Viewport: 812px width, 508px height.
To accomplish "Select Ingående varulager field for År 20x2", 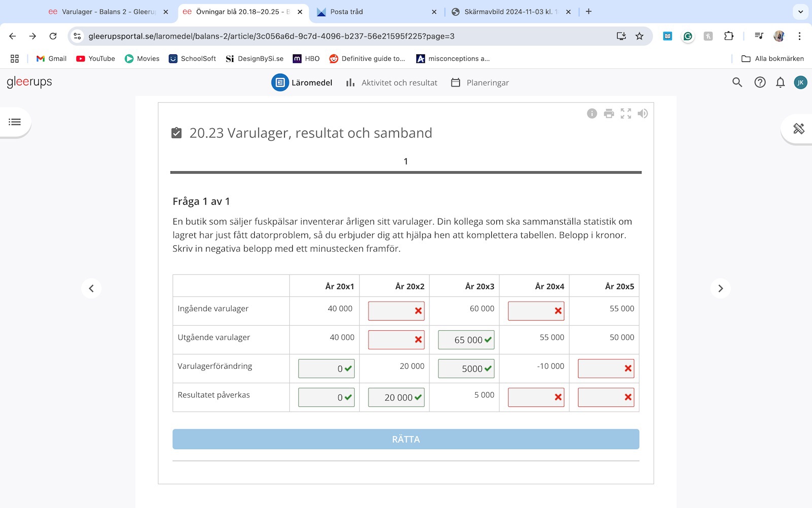I will click(391, 311).
